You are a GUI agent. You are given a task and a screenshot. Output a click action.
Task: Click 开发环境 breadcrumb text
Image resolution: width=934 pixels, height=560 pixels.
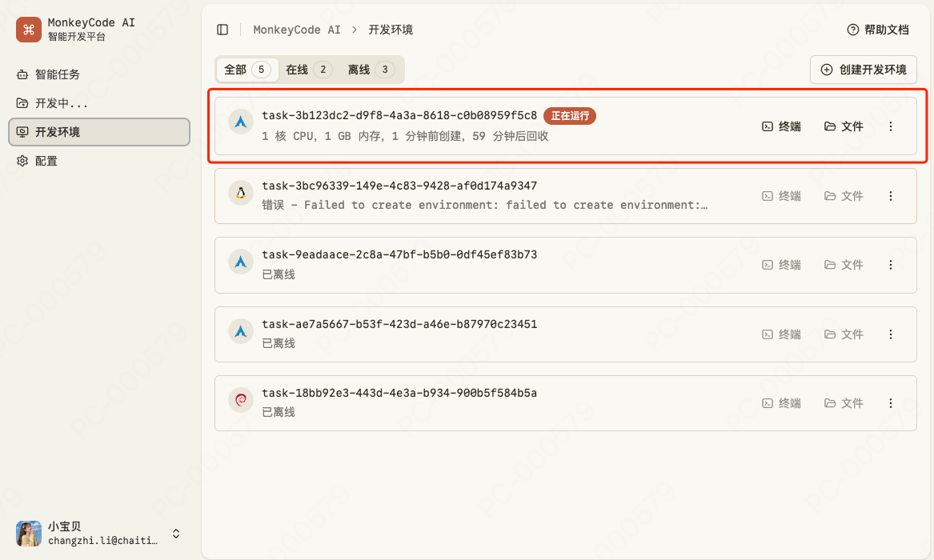tap(391, 30)
